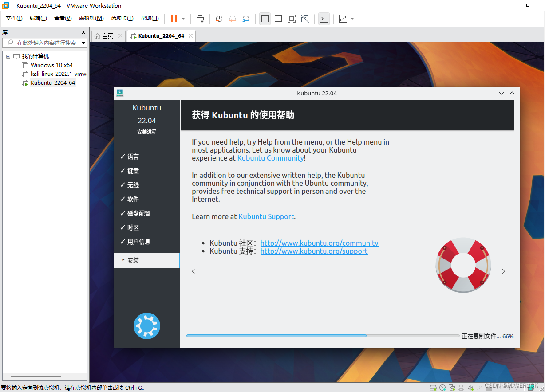The height and width of the screenshot is (392, 545).
Task: Click the down chevron in Kubuntu title bar
Action: click(x=502, y=93)
